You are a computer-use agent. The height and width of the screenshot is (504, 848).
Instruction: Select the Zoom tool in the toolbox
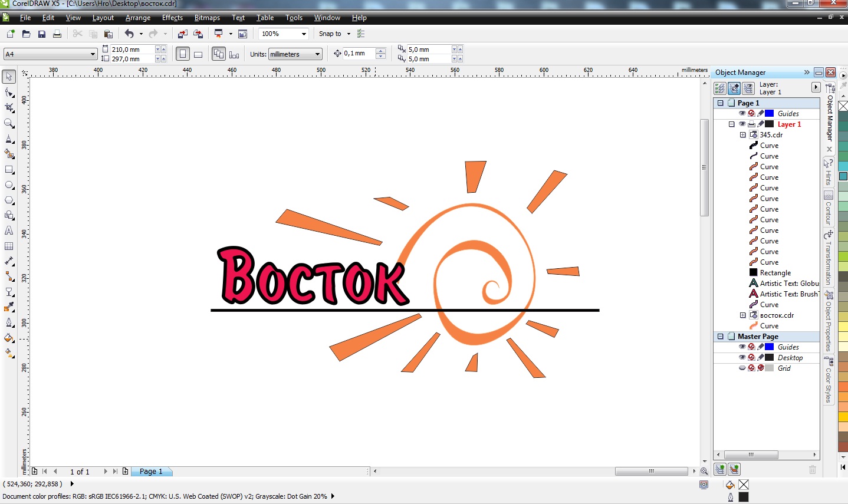pyautogui.click(x=9, y=123)
